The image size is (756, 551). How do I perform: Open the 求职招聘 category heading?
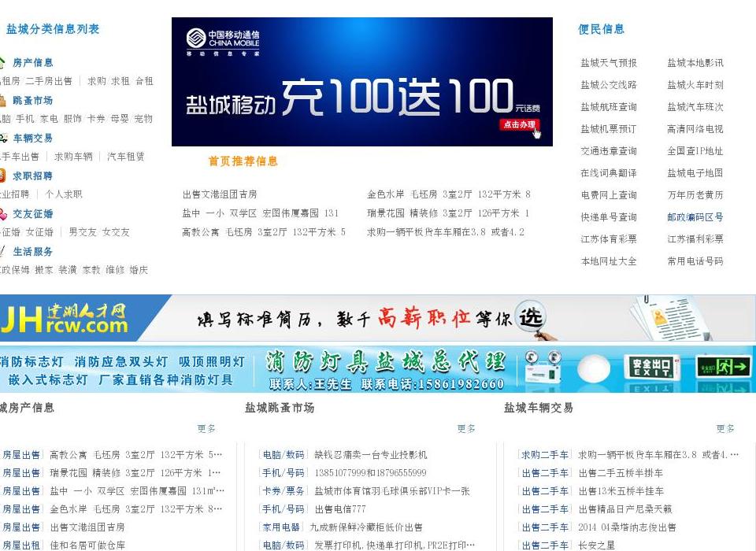[x=33, y=176]
